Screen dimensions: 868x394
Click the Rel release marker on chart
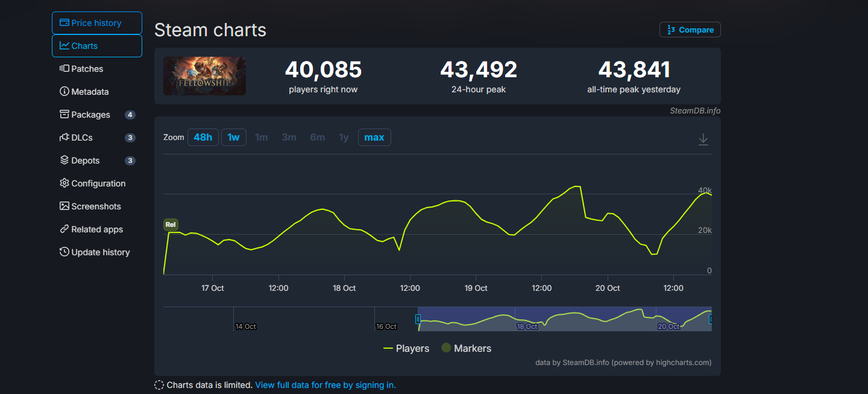[x=171, y=225]
